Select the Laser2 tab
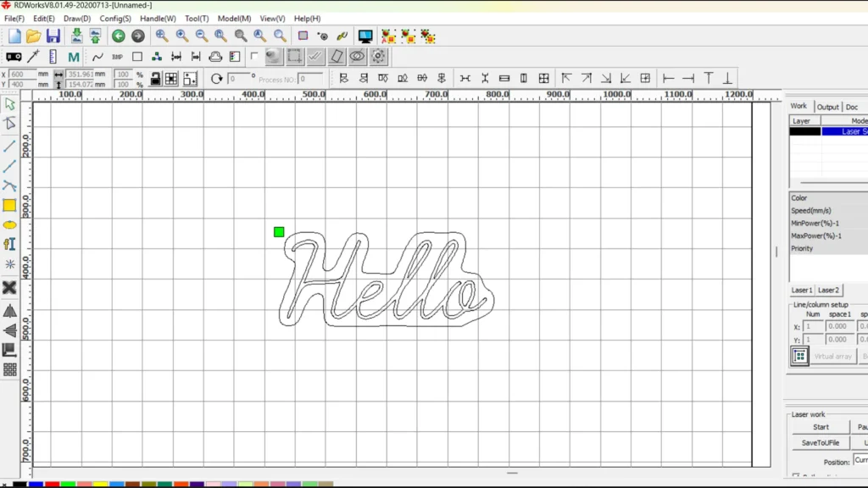This screenshot has width=868, height=488. click(x=828, y=290)
